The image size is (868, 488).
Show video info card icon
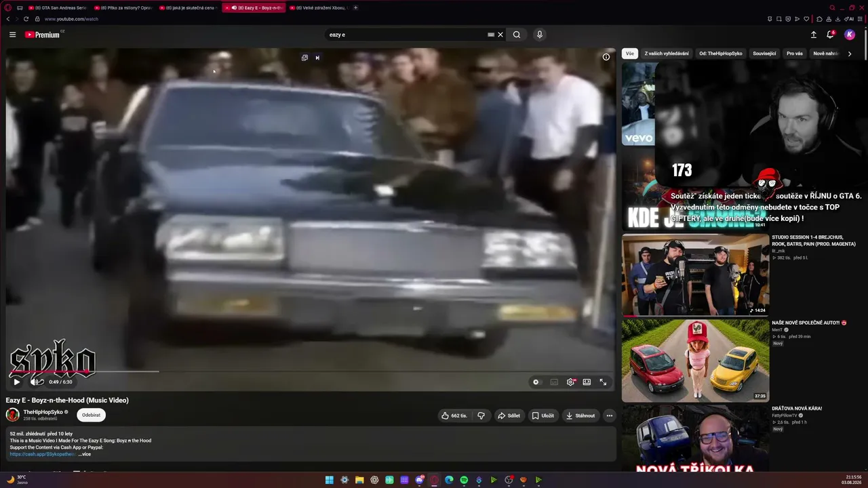[606, 57]
